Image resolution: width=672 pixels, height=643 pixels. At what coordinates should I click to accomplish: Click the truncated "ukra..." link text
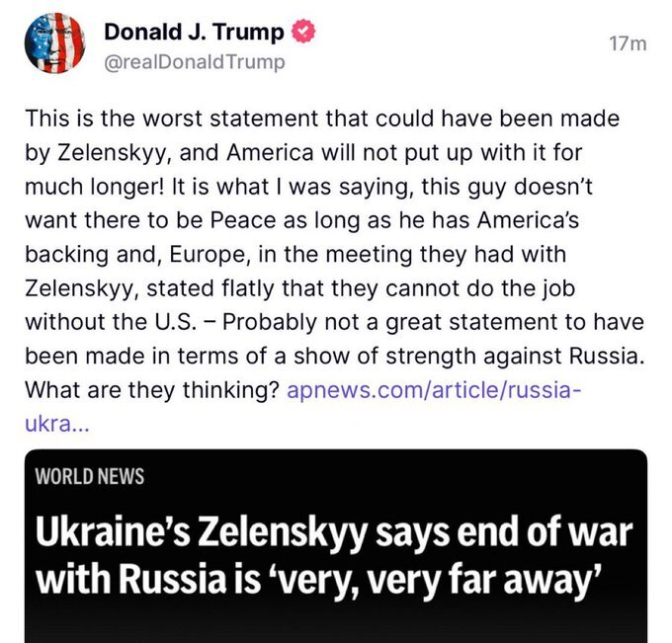click(57, 424)
